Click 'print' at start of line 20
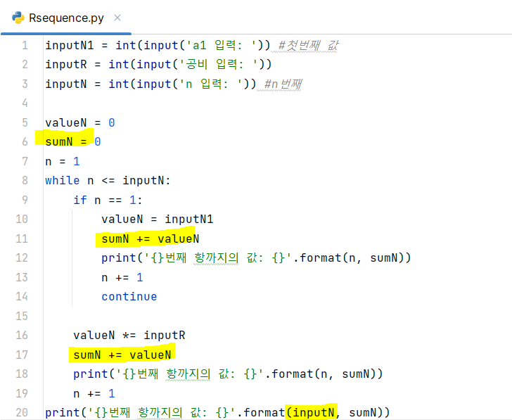The height and width of the screenshot is (420, 512). (x=63, y=412)
